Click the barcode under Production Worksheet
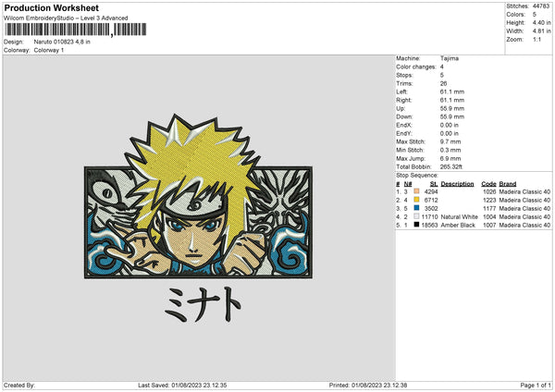 point(75,30)
